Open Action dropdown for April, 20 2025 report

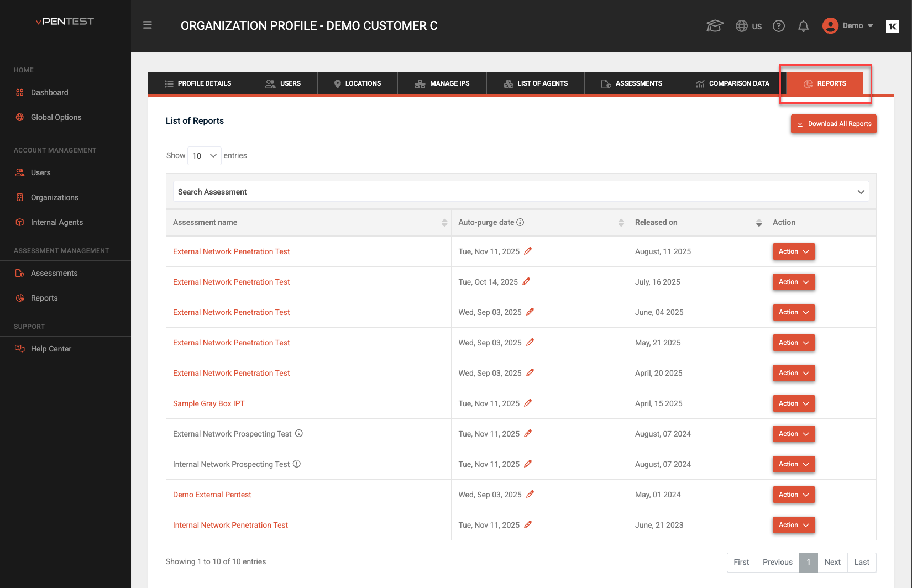click(794, 373)
